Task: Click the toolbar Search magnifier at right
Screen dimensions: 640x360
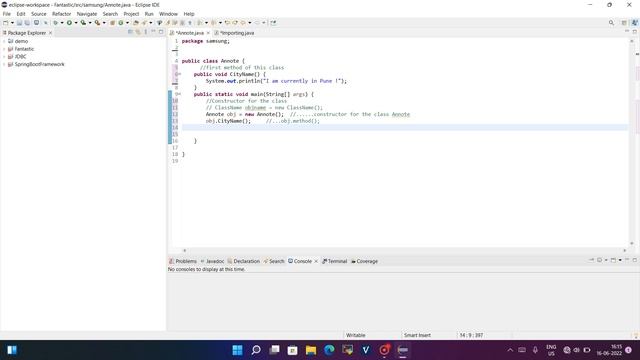Action: [611, 23]
